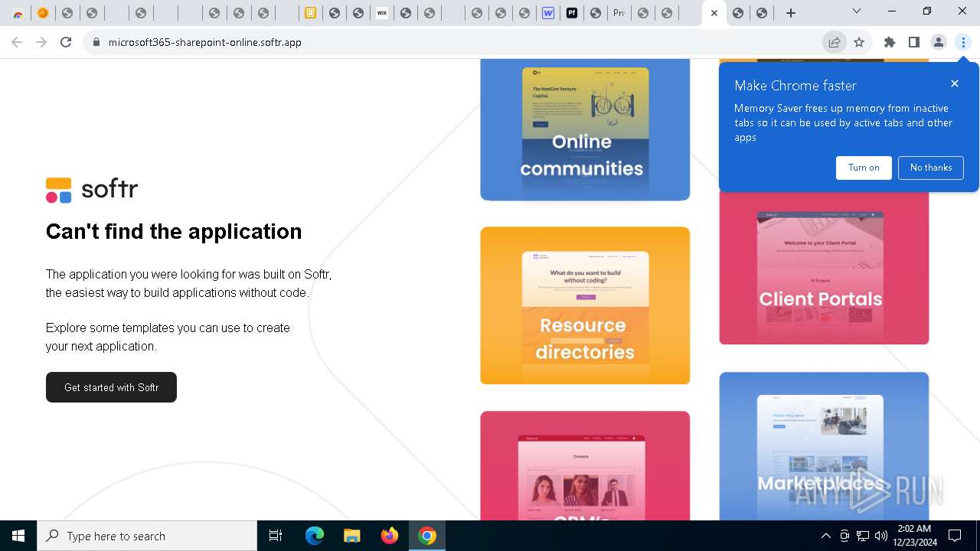Turn on Memory Saver
Viewport: 980px width, 551px height.
(x=864, y=168)
